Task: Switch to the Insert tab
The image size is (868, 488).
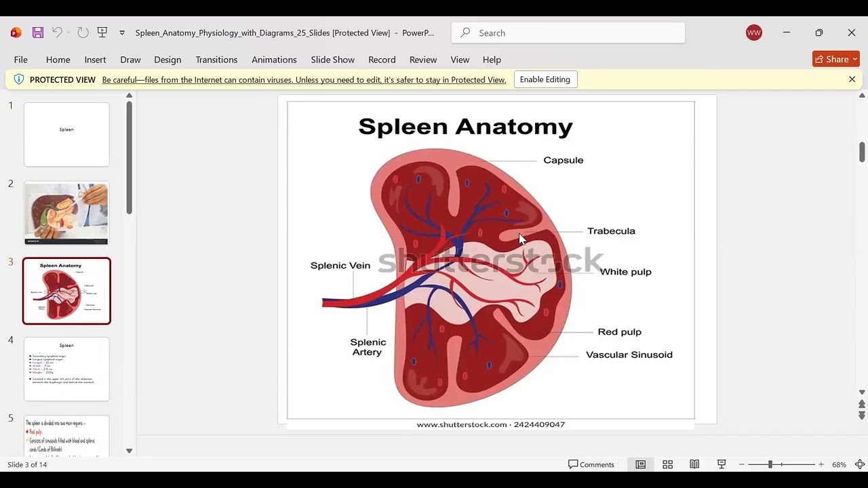Action: [x=95, y=60]
